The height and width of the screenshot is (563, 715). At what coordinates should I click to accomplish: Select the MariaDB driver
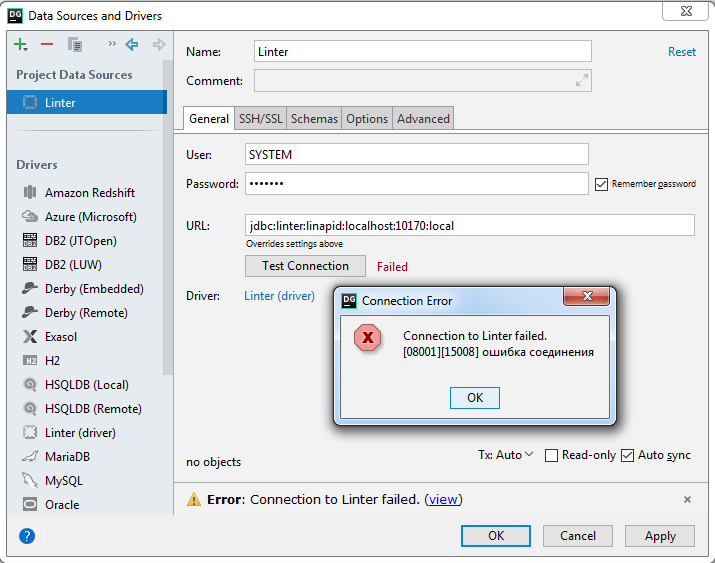[73, 457]
